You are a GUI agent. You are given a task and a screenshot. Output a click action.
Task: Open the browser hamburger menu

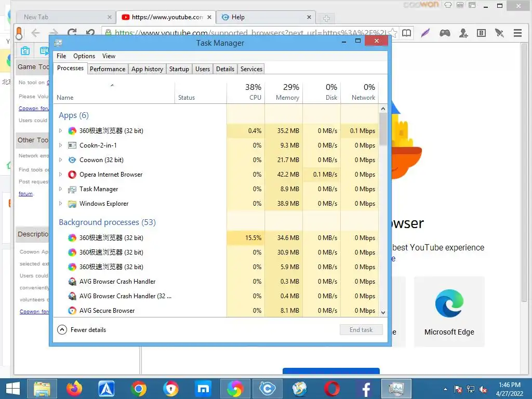click(x=518, y=33)
